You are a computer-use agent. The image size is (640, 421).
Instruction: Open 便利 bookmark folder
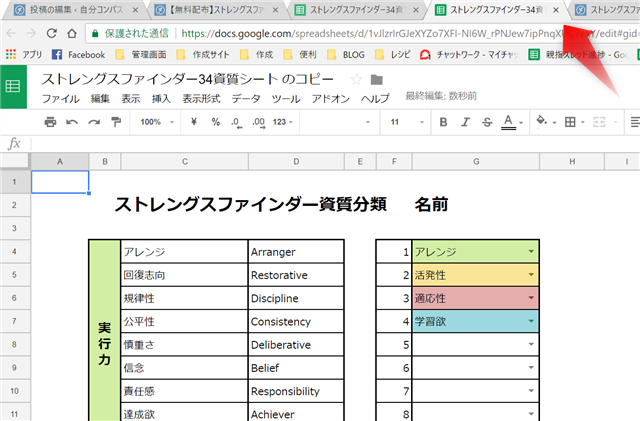tap(300, 54)
